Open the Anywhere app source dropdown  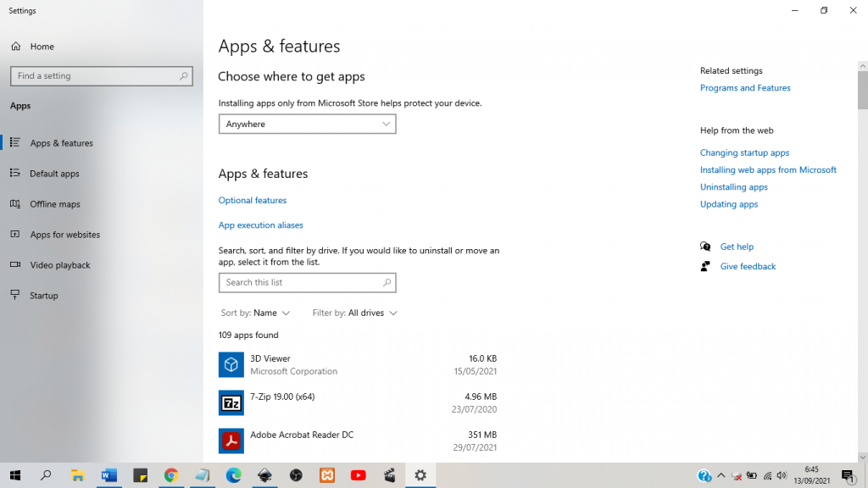[x=307, y=124]
